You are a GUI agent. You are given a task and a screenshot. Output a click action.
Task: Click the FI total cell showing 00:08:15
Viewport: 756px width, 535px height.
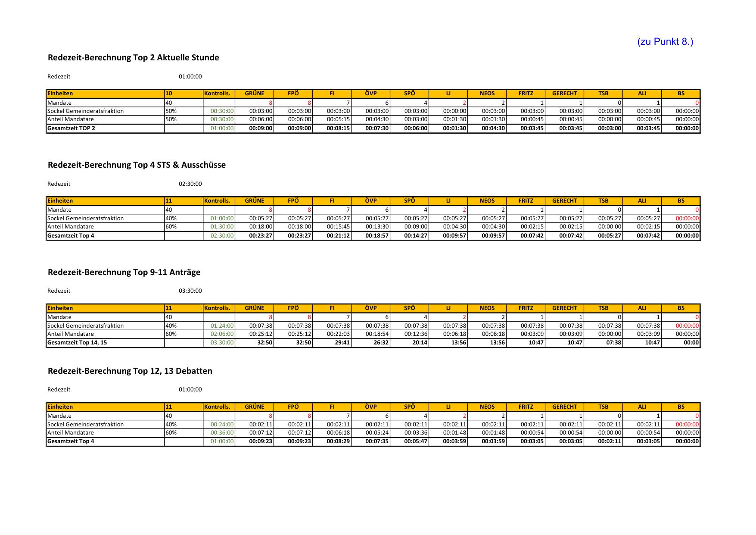click(x=338, y=128)
